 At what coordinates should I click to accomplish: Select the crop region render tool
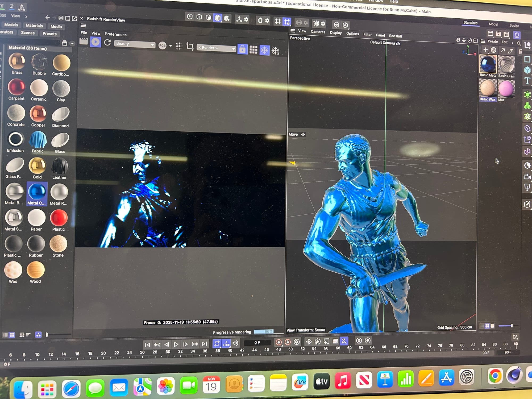(190, 46)
